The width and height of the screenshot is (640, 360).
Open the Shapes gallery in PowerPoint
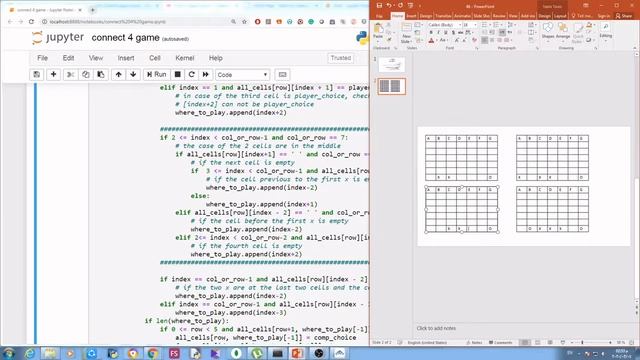click(548, 31)
